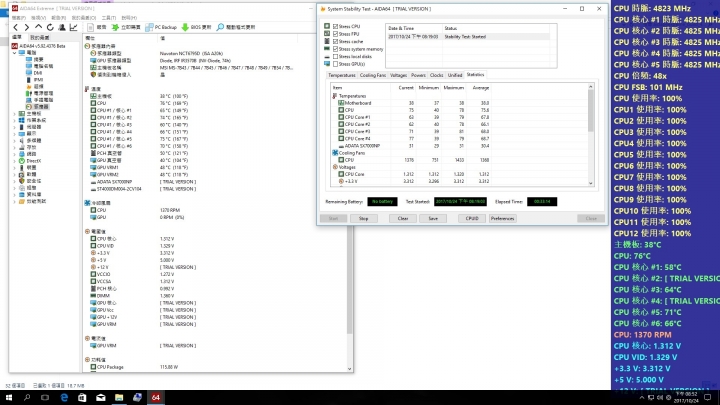This screenshot has height=405, width=720.
Task: Click the "Average" column header
Action: coord(481,88)
